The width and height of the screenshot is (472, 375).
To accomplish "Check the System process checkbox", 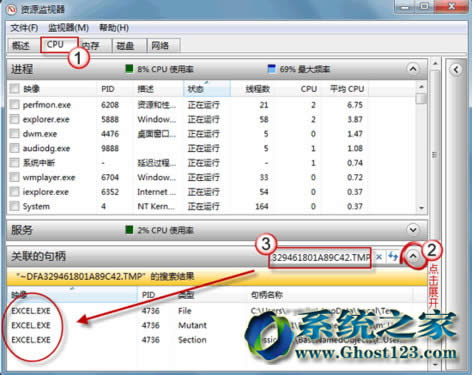I will tap(14, 206).
